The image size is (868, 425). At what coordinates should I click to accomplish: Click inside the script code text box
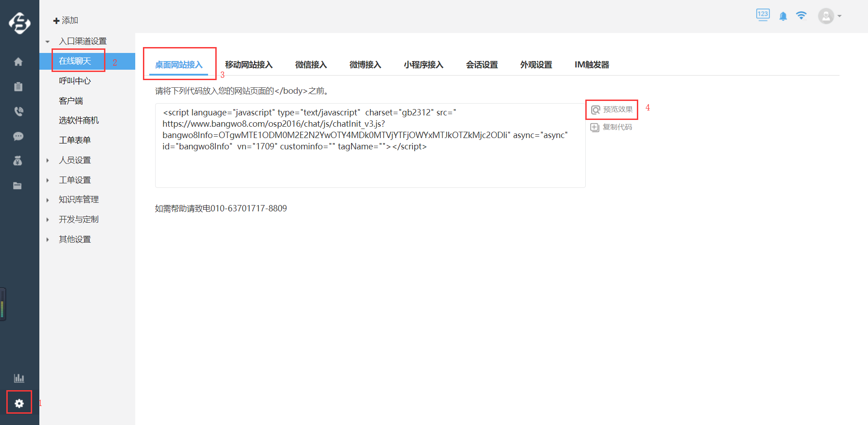370,145
